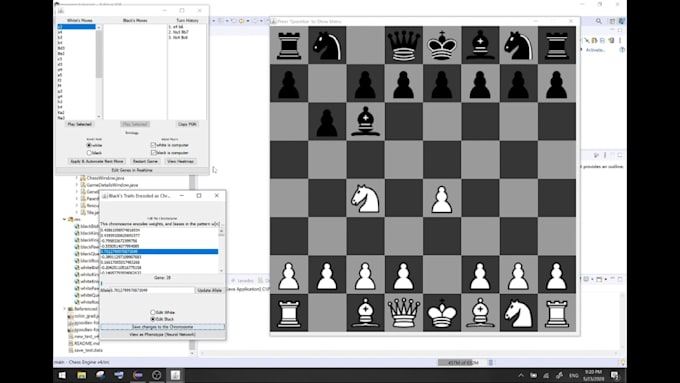
Task: Select the black radio button
Action: coord(89,153)
